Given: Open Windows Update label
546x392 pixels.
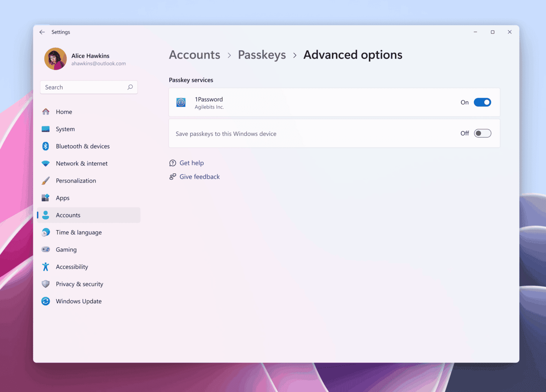Looking at the screenshot, I should (x=79, y=301).
